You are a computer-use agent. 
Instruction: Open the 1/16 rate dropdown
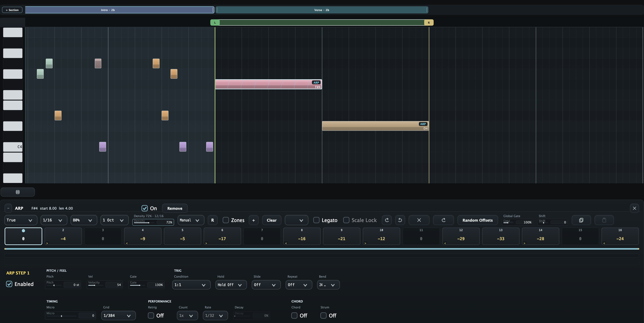coord(54,220)
